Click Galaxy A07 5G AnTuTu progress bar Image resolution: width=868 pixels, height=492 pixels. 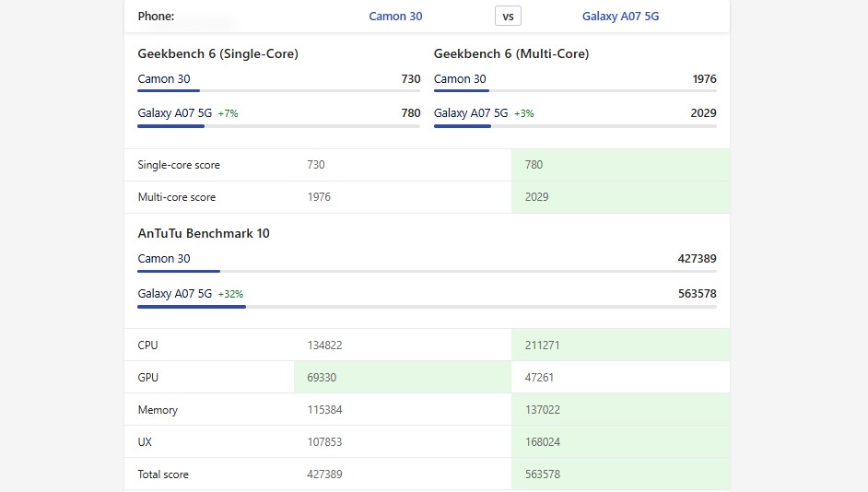pyautogui.click(x=426, y=306)
